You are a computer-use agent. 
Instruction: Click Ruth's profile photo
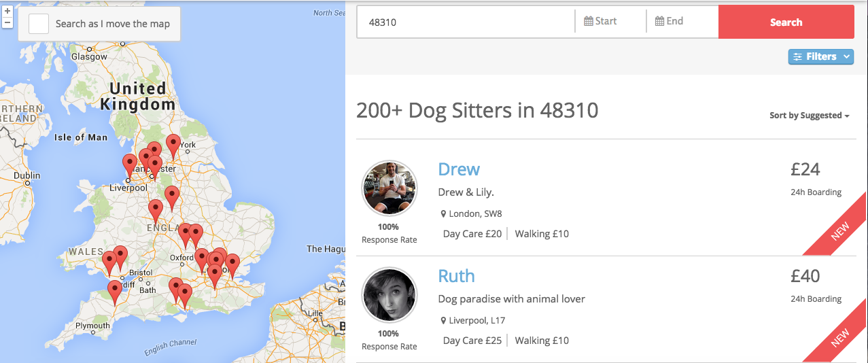[x=389, y=295]
